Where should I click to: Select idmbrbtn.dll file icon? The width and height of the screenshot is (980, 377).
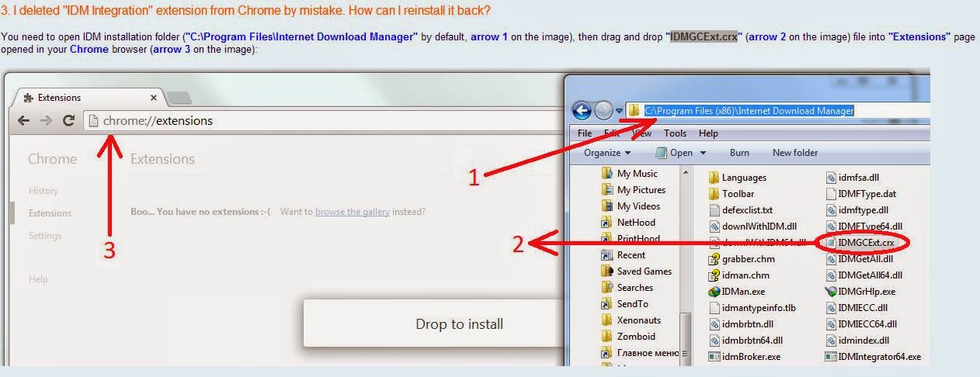click(x=714, y=324)
